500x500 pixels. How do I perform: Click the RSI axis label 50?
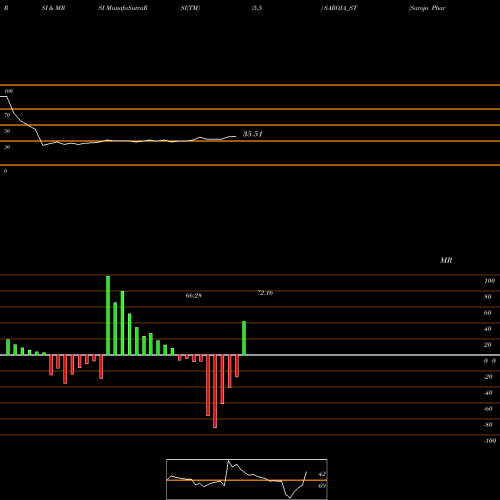(7, 131)
